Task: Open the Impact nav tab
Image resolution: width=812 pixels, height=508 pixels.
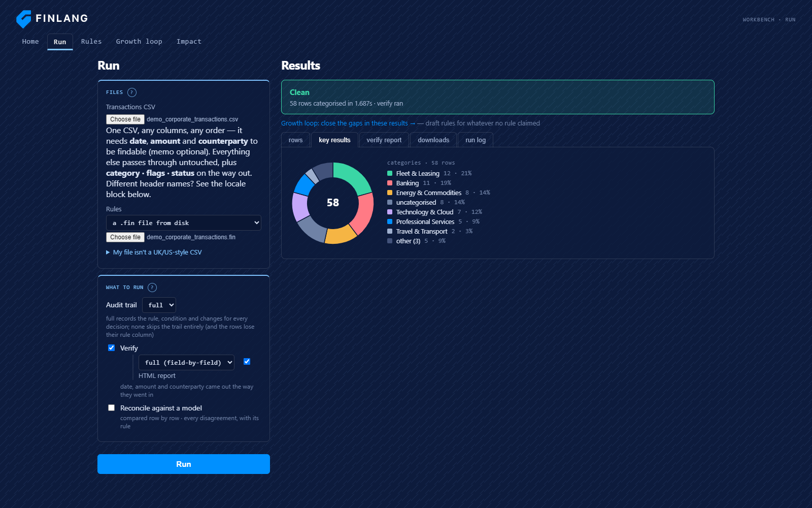Action: [189, 42]
